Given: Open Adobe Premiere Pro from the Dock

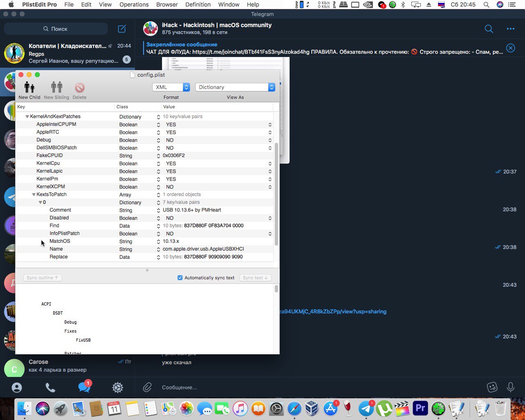Looking at the screenshot, I should pyautogui.click(x=420, y=409).
